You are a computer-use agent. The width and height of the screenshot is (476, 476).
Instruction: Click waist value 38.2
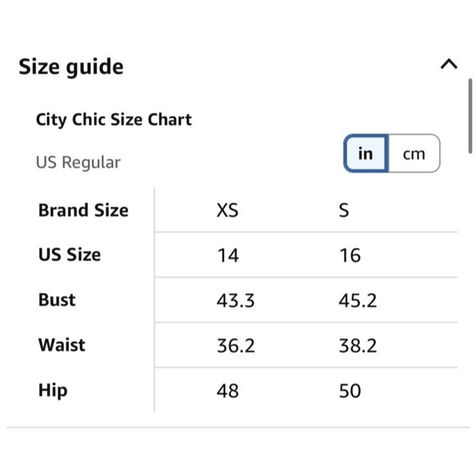[358, 346]
